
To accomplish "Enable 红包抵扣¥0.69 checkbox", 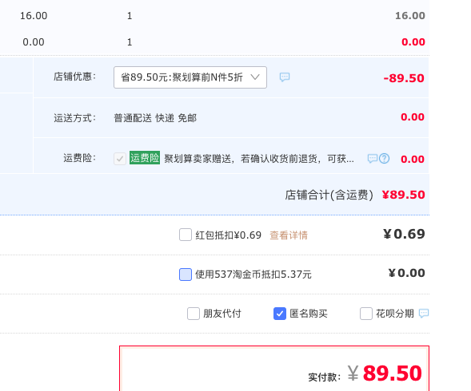I will 185,235.
